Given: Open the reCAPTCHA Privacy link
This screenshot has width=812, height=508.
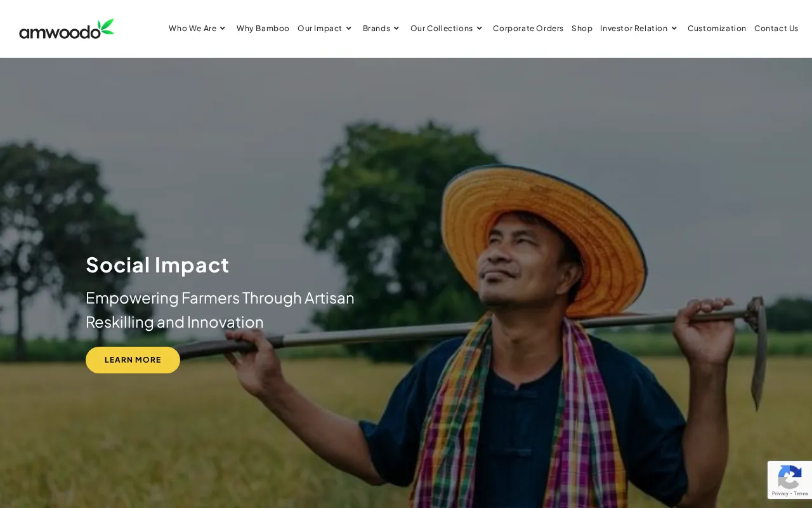Looking at the screenshot, I should (780, 493).
